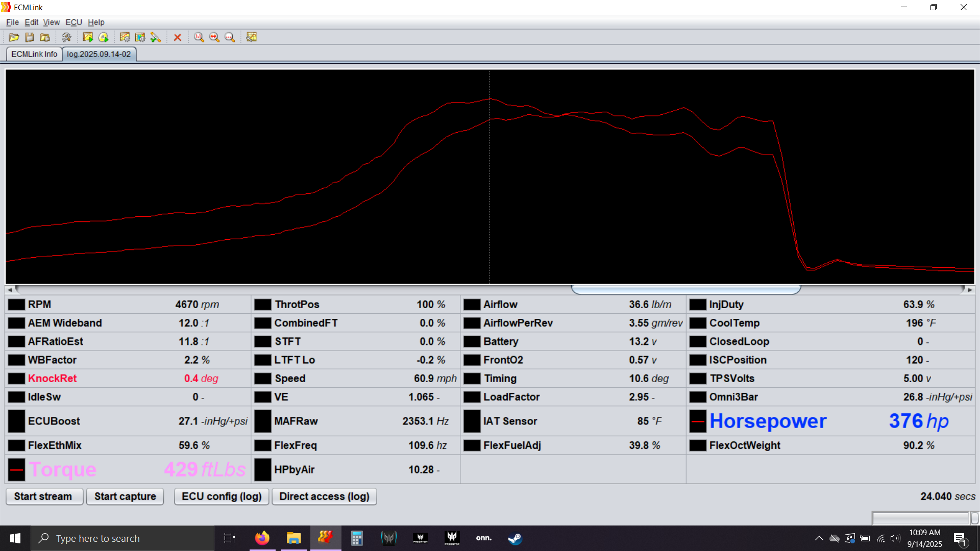
Task: Click the save-all folder with disk icon
Action: (45, 37)
